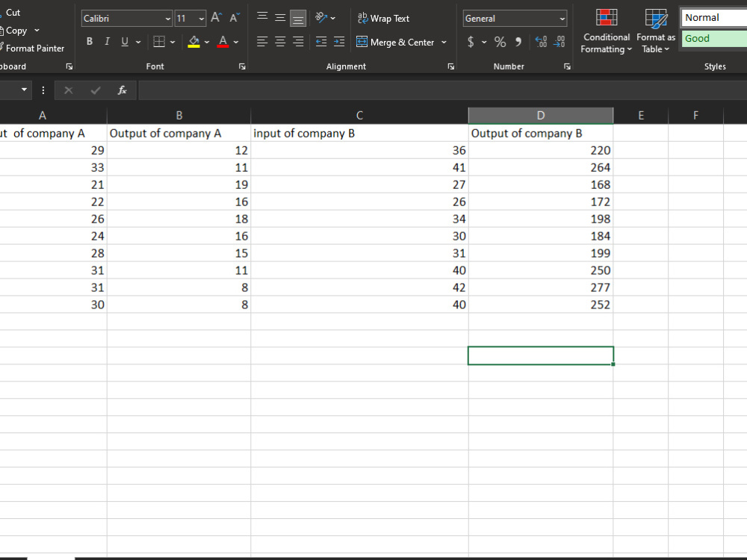Click inside the formula bar input
This screenshot has width=747, height=560.
[442, 90]
